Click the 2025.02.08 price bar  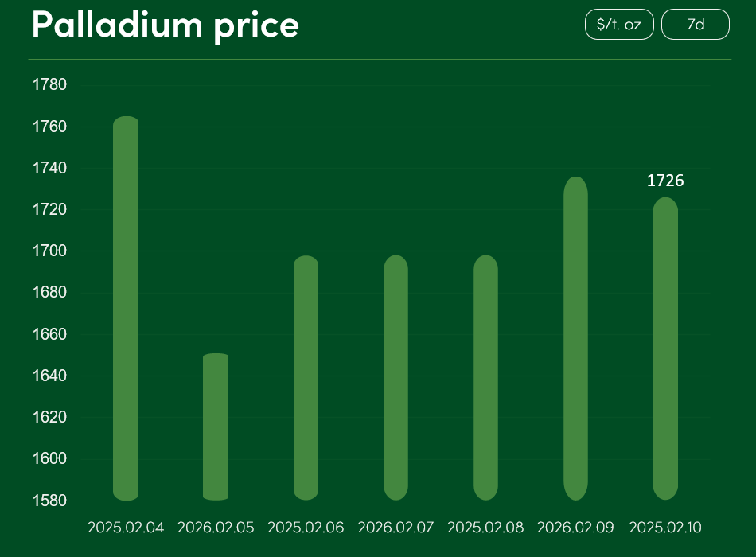[485, 378]
